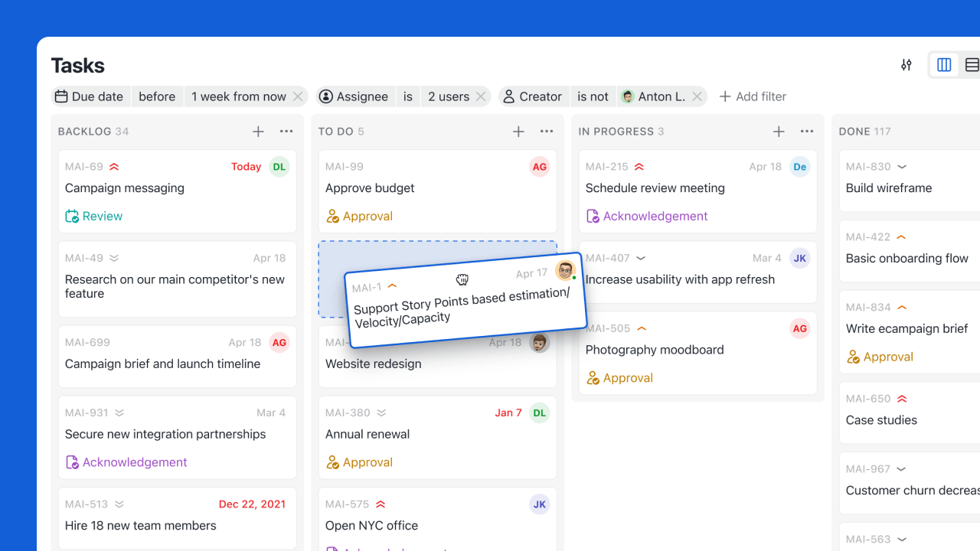
Task: Open Backlog column more options menu
Action: [x=286, y=132]
